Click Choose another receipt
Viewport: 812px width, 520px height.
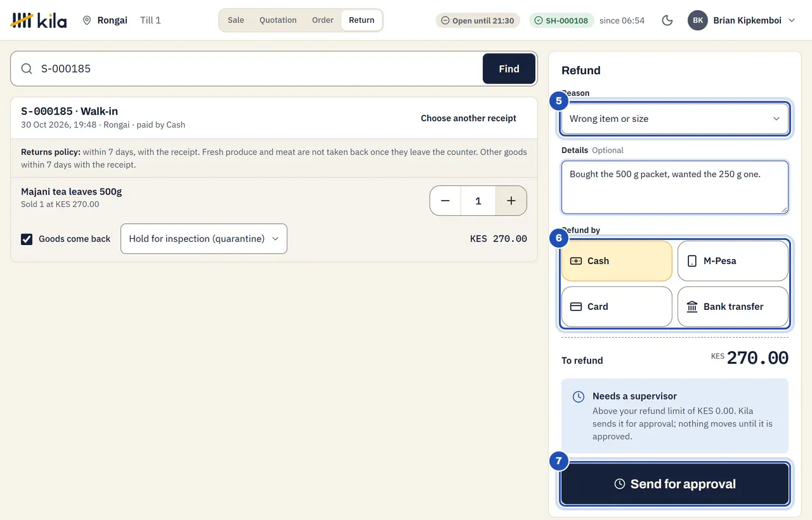469,118
